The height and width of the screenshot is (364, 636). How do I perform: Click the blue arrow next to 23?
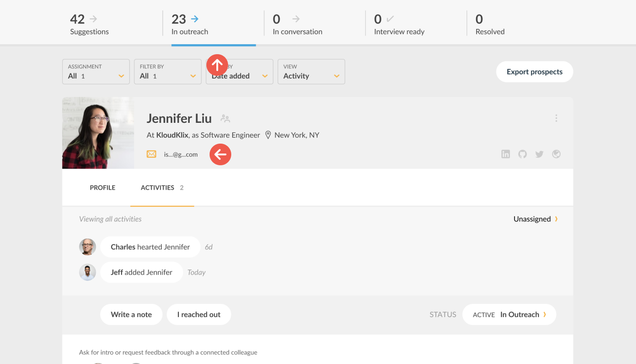click(x=195, y=19)
